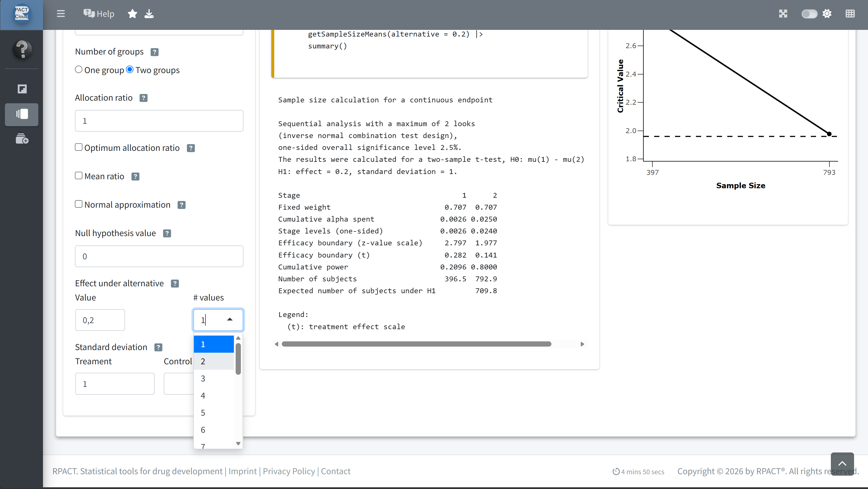Screen dimensions: 868x489
Task: Open the Imprint footer link
Action: pos(242,471)
